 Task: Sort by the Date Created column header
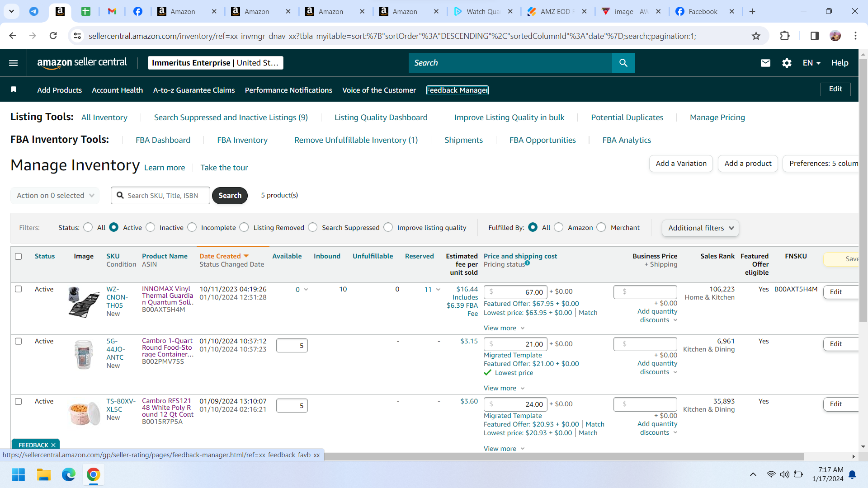[224, 256]
